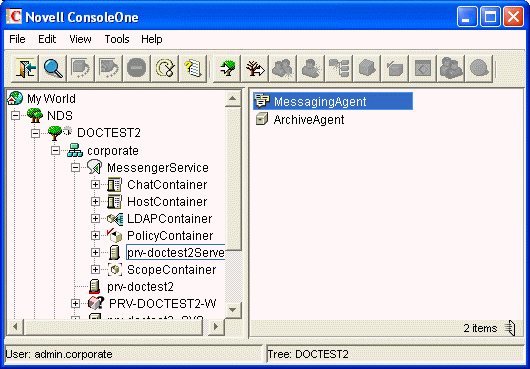Select HostContainer label in the tree
The width and height of the screenshot is (530, 369).
167,201
